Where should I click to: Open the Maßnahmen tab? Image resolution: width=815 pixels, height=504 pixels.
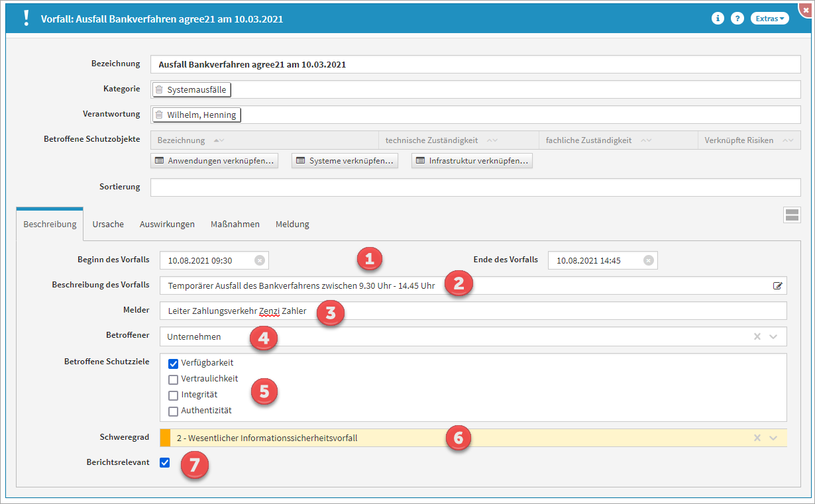coord(235,224)
